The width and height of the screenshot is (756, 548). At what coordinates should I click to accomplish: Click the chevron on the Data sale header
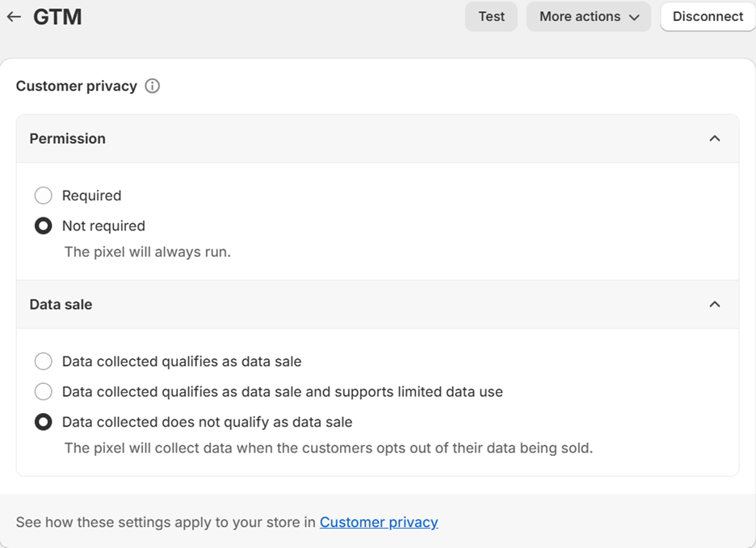pos(714,304)
